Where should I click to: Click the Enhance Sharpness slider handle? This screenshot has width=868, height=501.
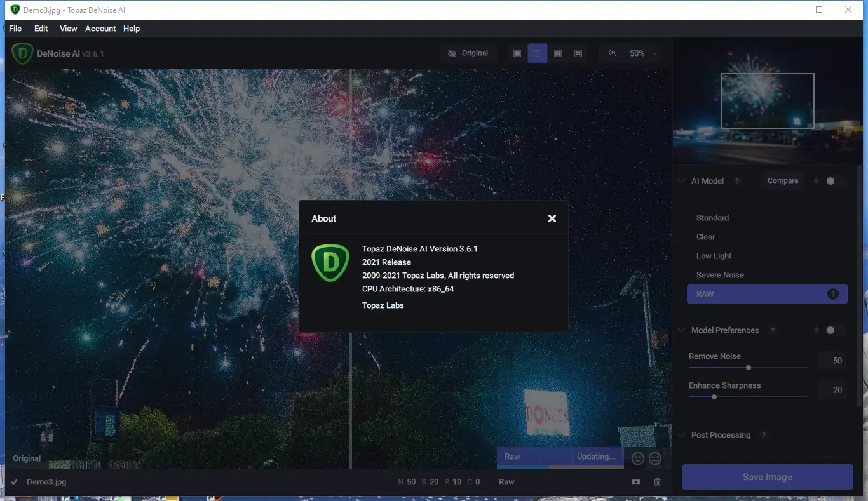click(x=714, y=397)
